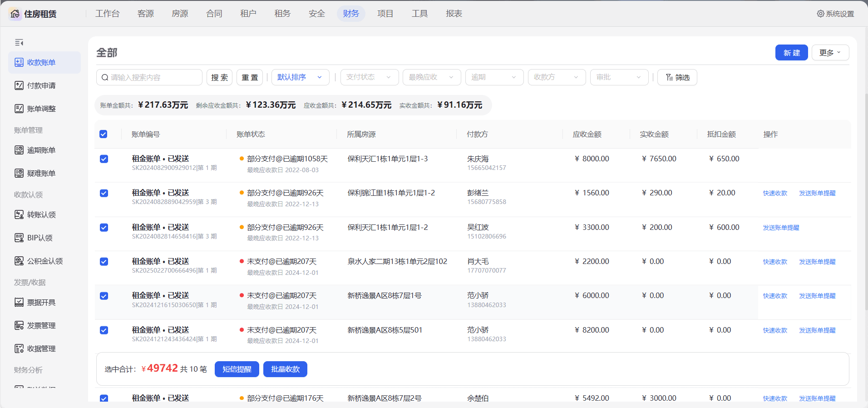868x408 pixels.
Task: Uncheck the bill row for 肖大毛
Action: [104, 262]
